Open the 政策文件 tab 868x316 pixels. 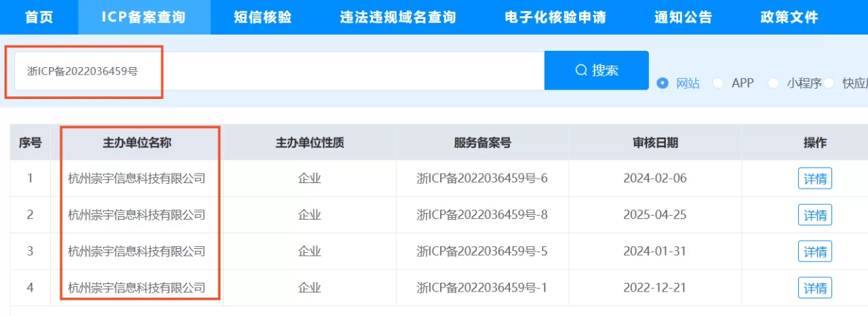point(789,17)
